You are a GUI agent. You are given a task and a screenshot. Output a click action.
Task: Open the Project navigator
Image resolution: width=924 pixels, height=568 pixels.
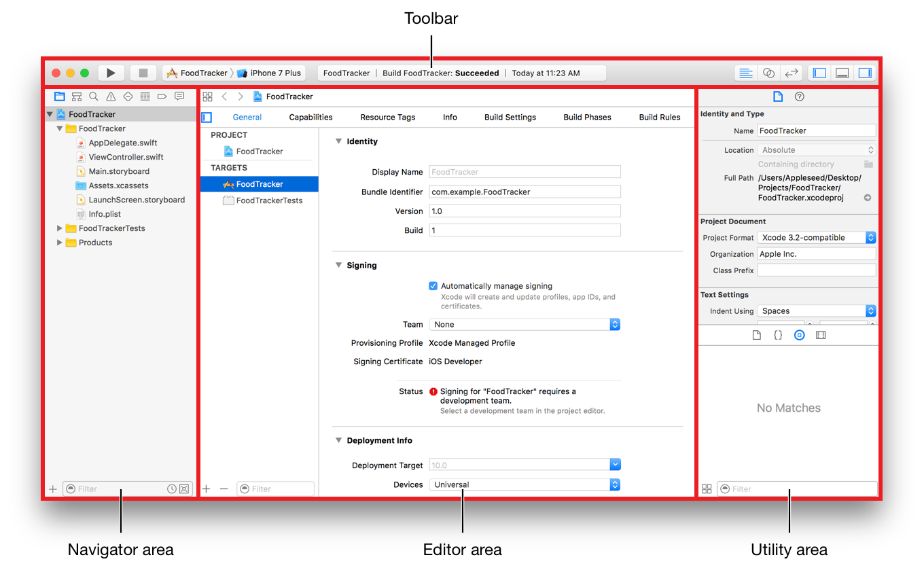[60, 96]
